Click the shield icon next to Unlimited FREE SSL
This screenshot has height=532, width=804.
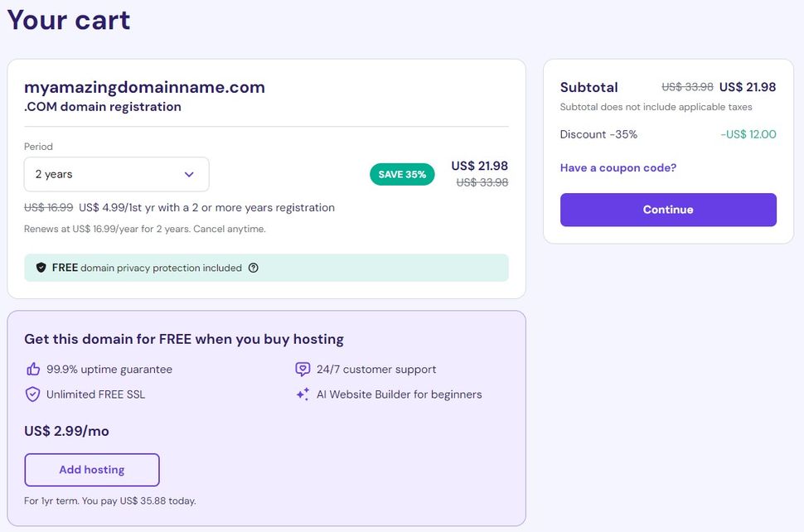[x=33, y=394]
